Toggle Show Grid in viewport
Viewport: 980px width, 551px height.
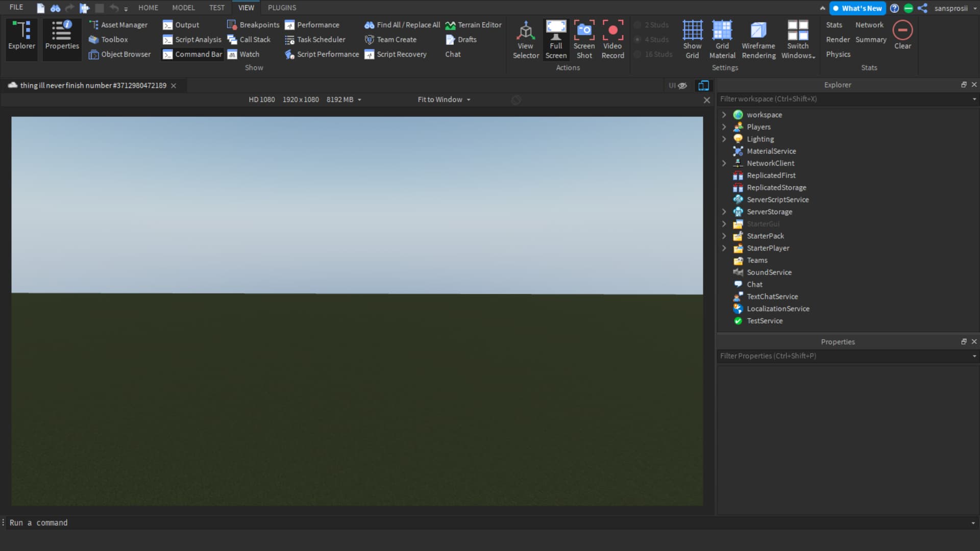(692, 39)
